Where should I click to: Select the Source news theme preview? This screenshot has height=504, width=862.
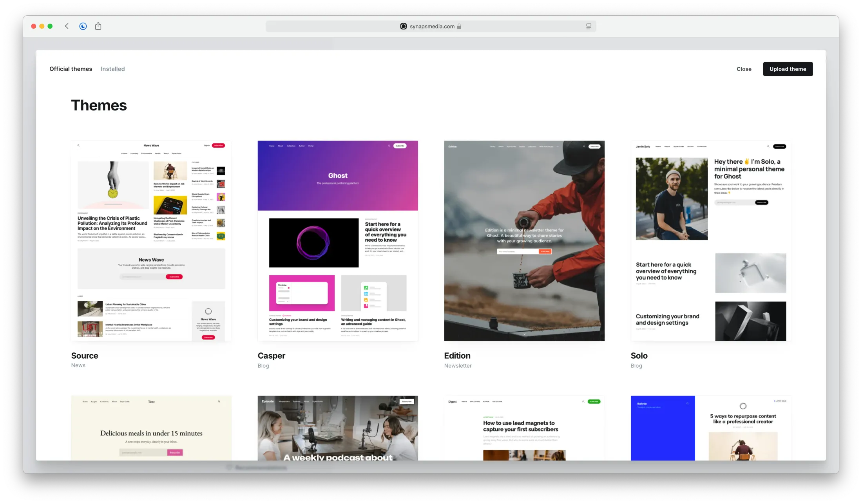(x=151, y=240)
